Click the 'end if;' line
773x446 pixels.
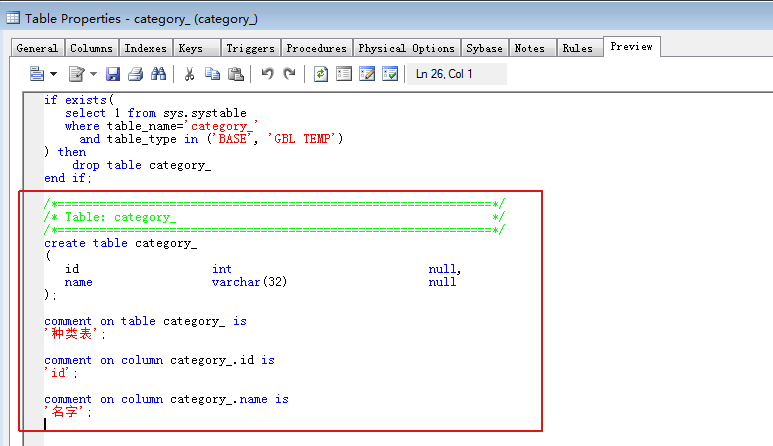click(x=68, y=178)
